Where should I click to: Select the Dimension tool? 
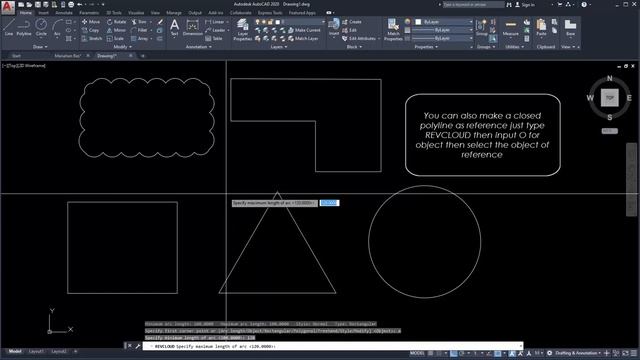(x=192, y=27)
